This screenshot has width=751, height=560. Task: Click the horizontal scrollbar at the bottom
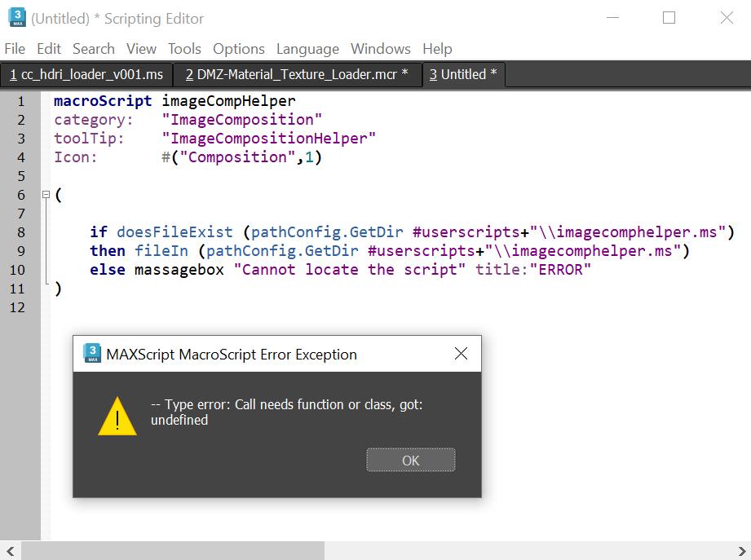[173, 551]
